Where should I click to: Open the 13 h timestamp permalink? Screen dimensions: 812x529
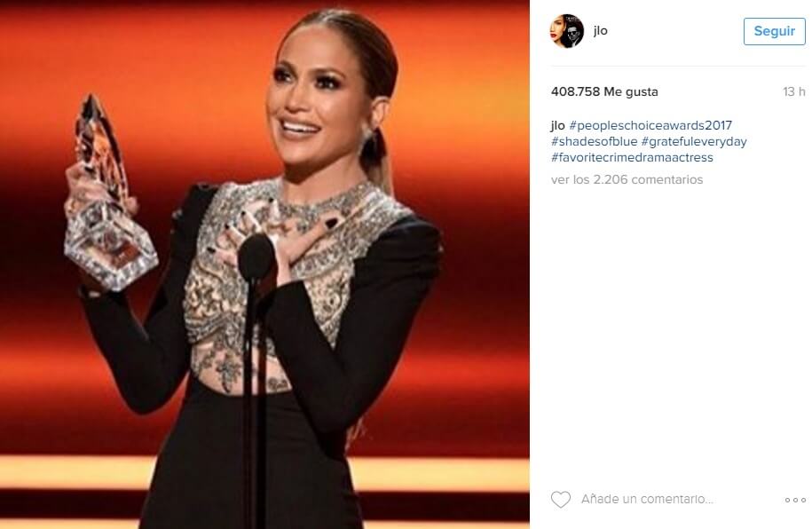click(794, 91)
